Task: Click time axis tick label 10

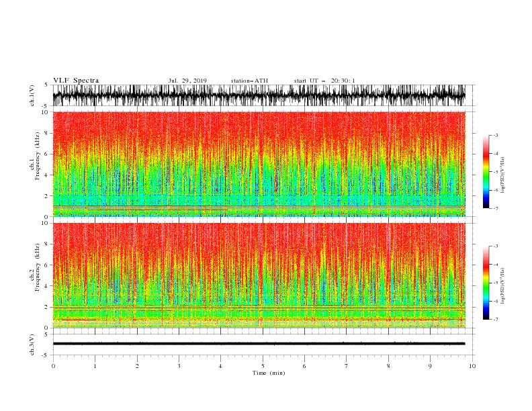Action: point(472,366)
